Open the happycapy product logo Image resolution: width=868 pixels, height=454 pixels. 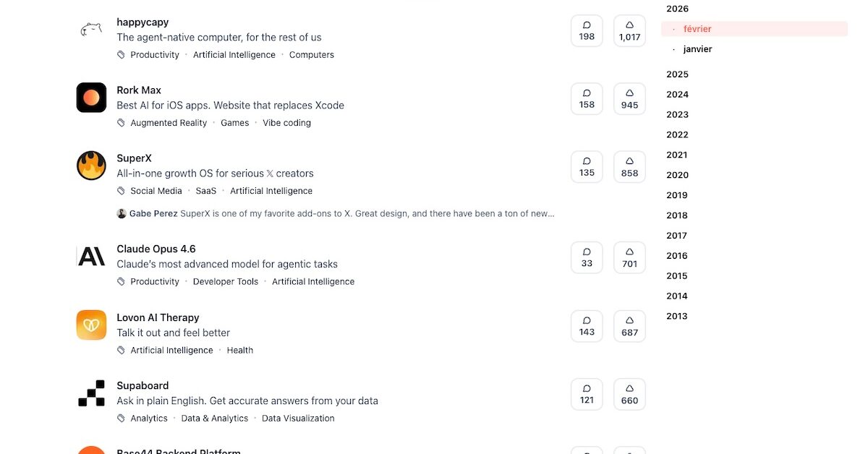pyautogui.click(x=91, y=30)
